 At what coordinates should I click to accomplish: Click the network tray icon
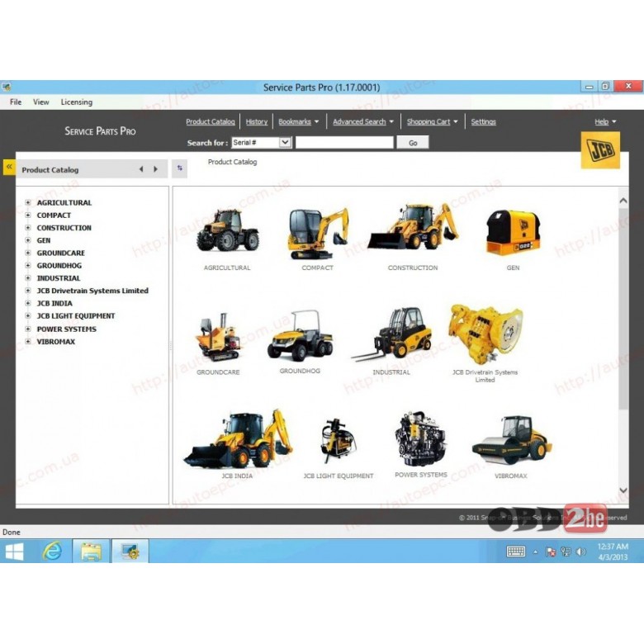coord(566,552)
